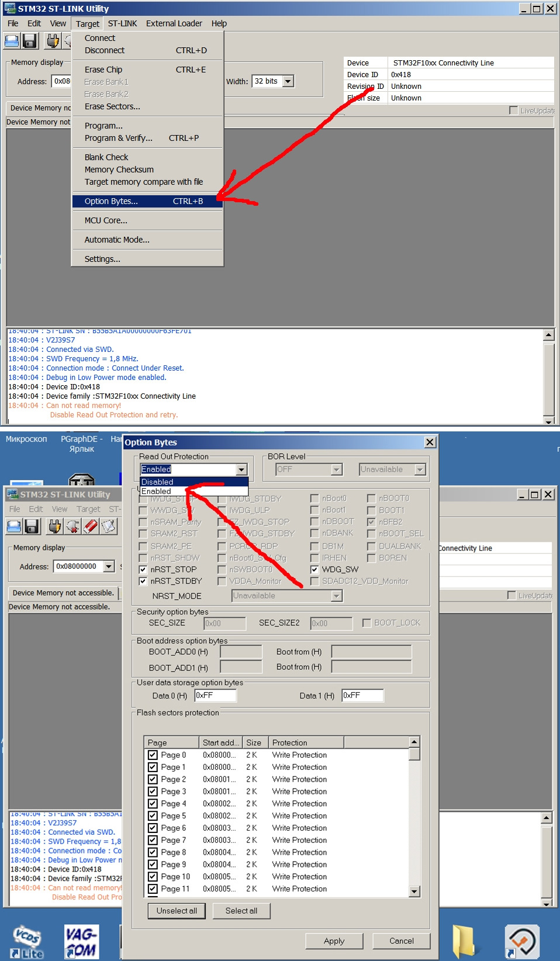Open Help menu in top window
Screen dimensions: 560x961
tap(219, 23)
